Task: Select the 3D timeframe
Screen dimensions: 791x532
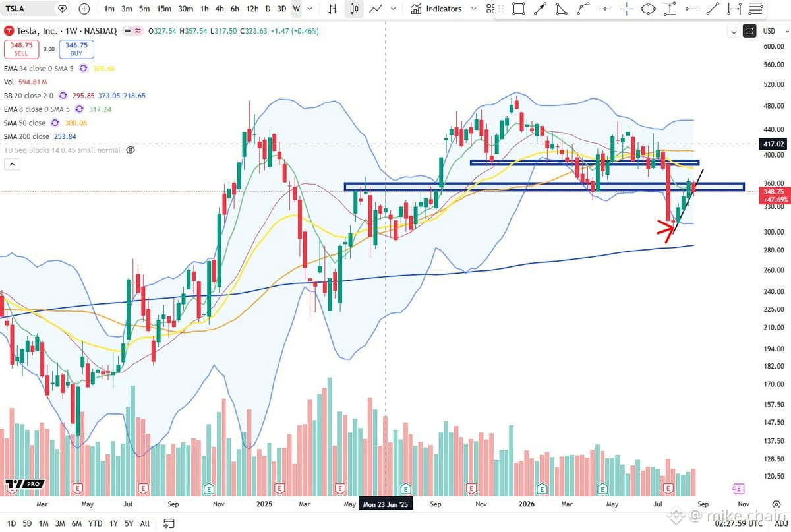Action: [281, 9]
